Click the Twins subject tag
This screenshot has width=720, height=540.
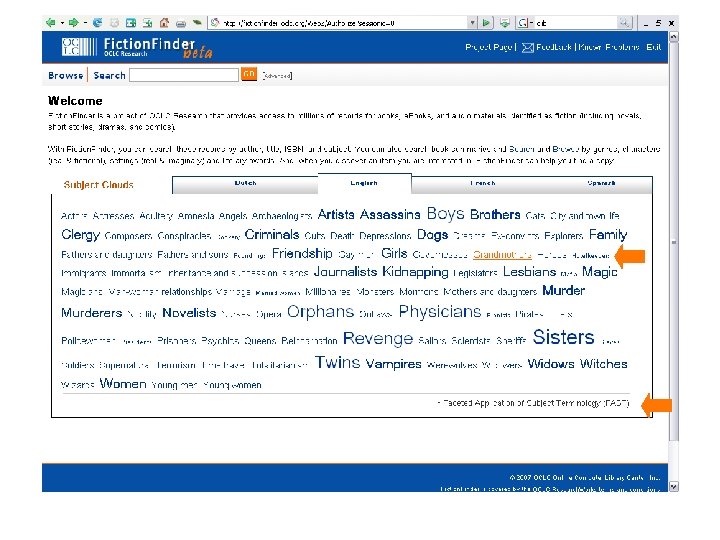(x=338, y=363)
